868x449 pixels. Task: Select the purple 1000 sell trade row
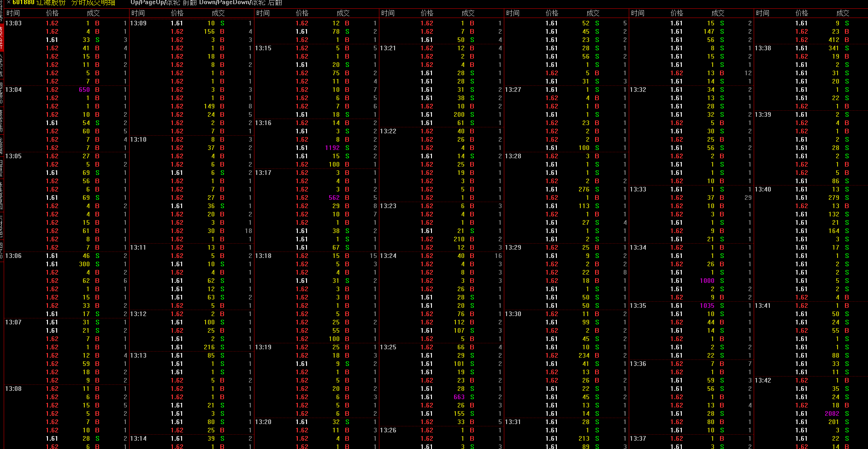point(707,281)
